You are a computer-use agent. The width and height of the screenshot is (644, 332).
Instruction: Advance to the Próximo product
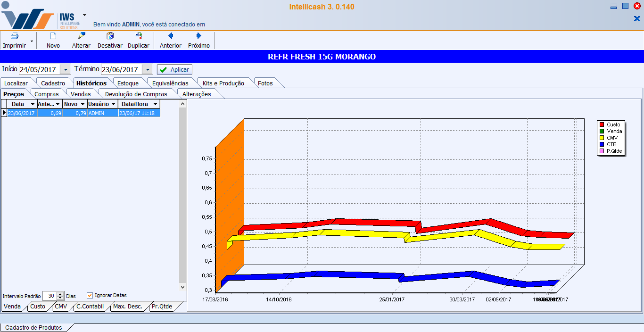199,41
